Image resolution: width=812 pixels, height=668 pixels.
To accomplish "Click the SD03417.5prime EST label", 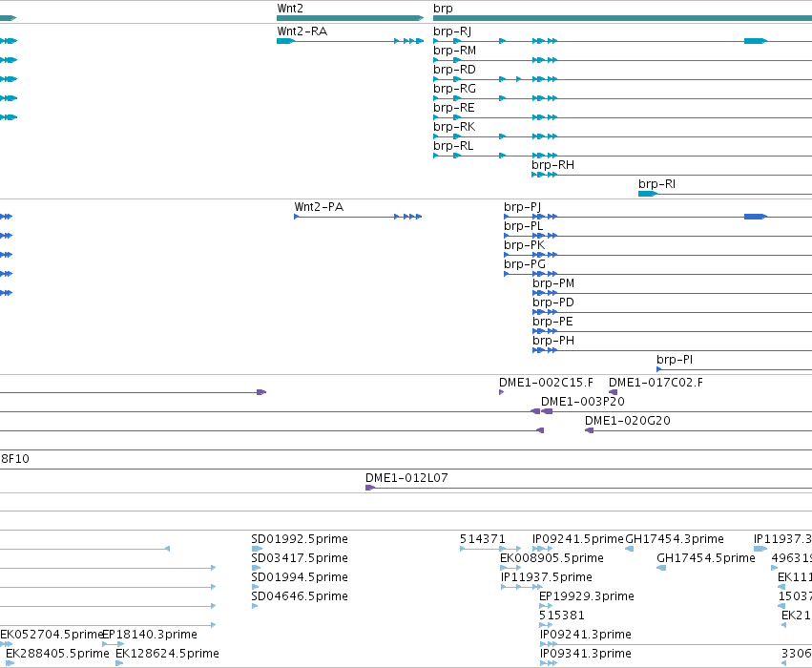I will click(300, 558).
